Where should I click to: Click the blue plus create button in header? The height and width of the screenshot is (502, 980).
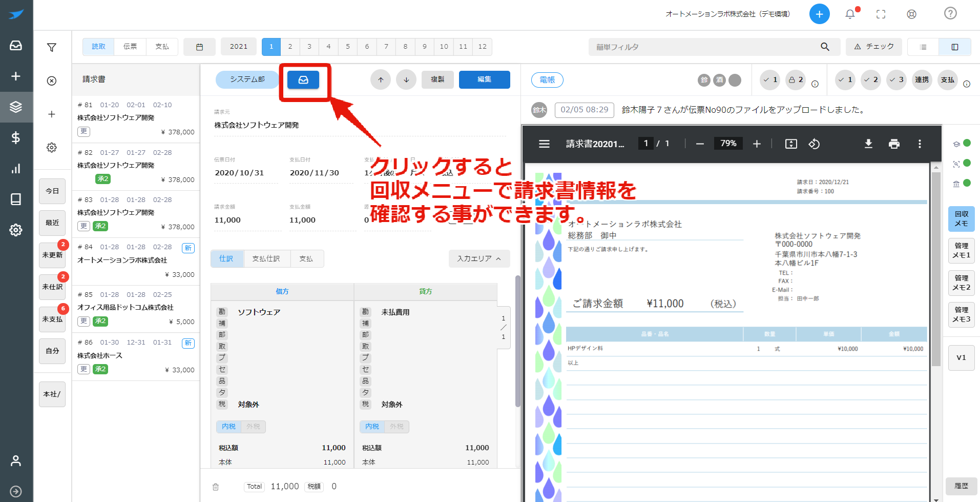click(x=819, y=14)
